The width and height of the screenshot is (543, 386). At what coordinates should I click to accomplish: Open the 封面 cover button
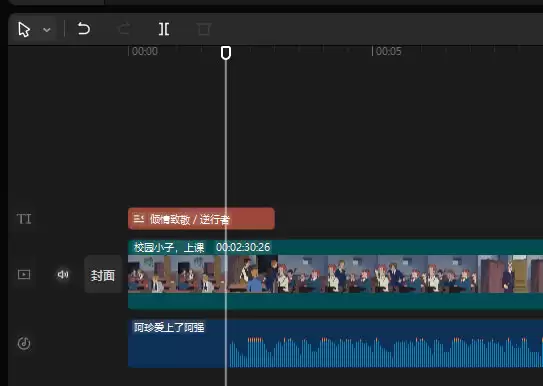click(103, 275)
